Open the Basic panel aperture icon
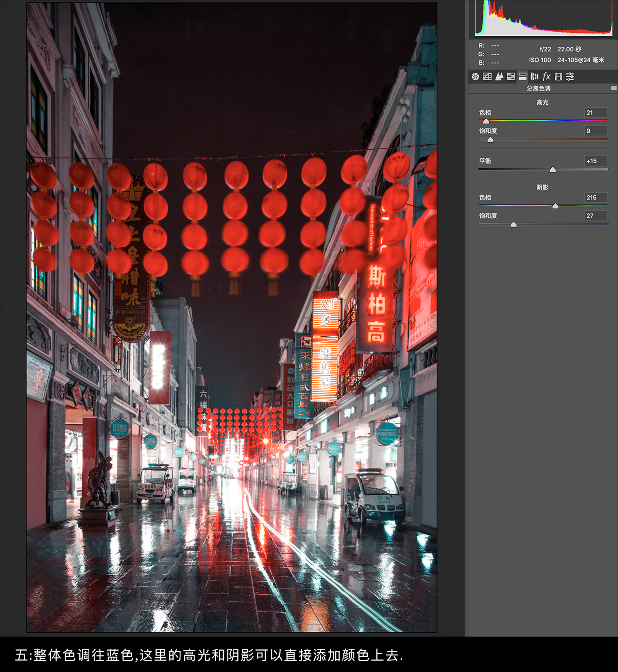The height and width of the screenshot is (672, 618). (x=475, y=76)
